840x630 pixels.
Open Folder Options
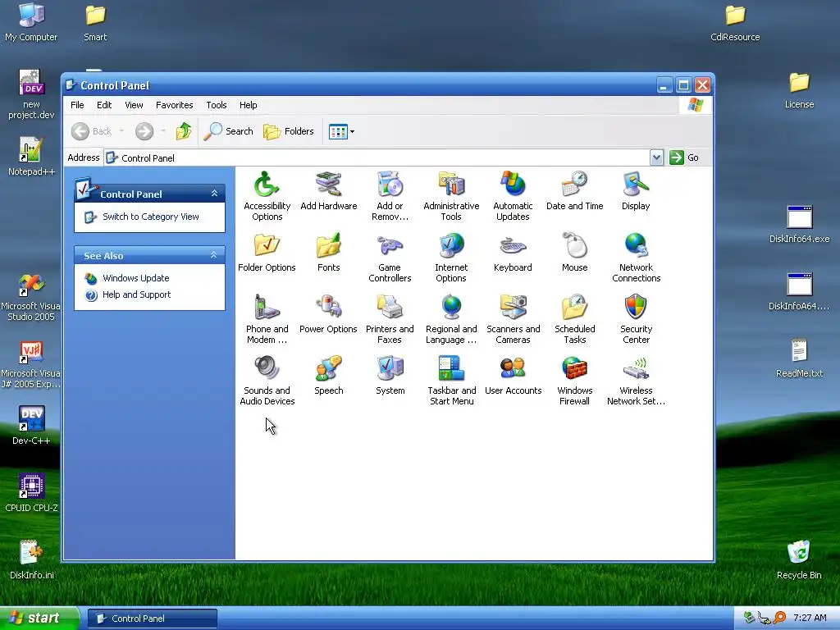pyautogui.click(x=267, y=253)
